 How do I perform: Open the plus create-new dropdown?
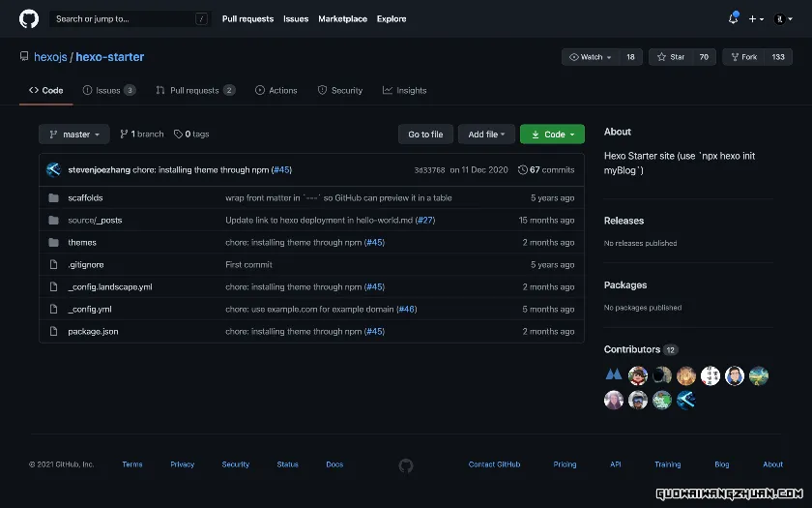(756, 18)
